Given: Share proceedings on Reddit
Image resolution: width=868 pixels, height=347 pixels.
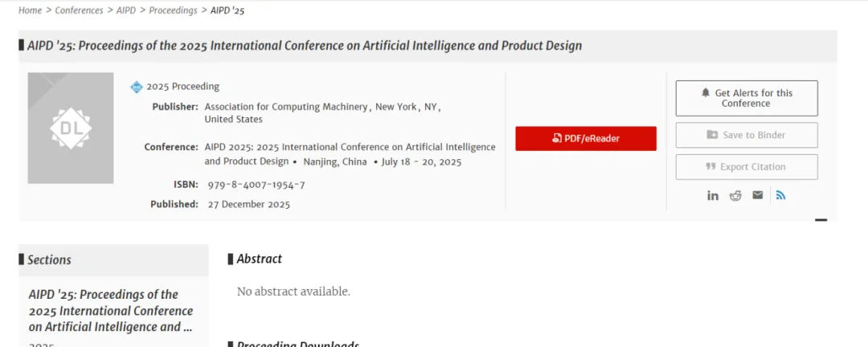Looking at the screenshot, I should coord(735,195).
